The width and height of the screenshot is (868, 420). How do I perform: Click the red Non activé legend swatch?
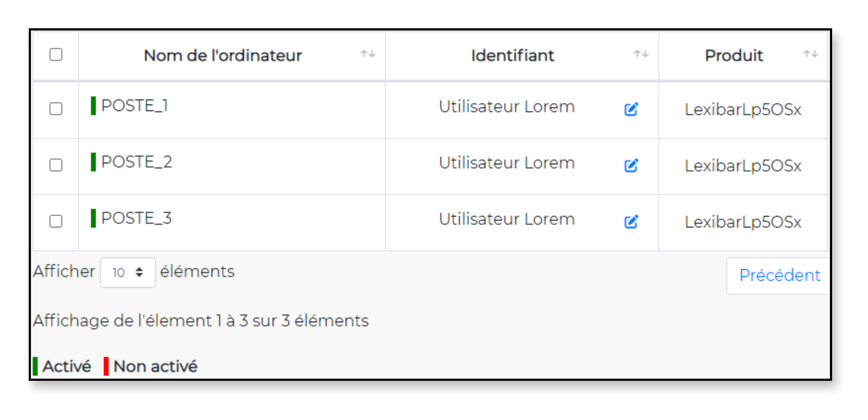[x=106, y=366]
